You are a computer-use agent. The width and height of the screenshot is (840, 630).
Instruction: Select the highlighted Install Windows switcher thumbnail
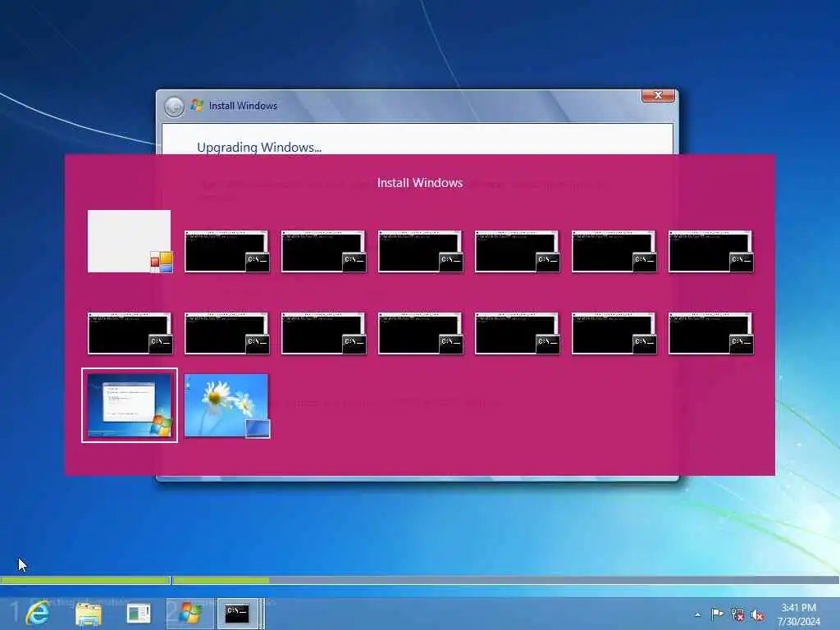coord(129,405)
